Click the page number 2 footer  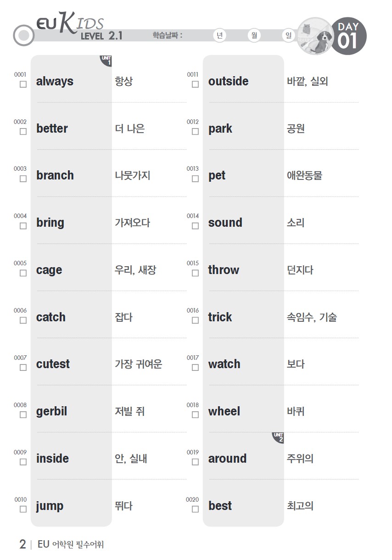(x=22, y=544)
